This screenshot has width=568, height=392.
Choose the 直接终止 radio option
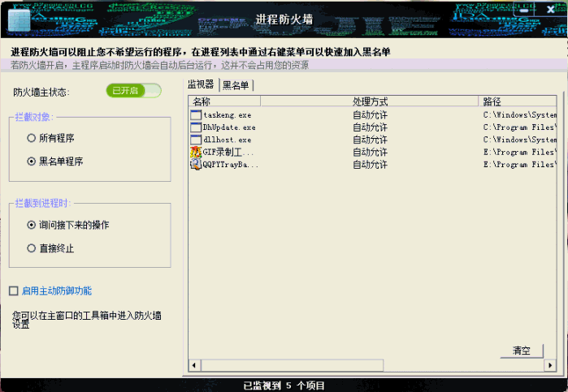pos(32,248)
